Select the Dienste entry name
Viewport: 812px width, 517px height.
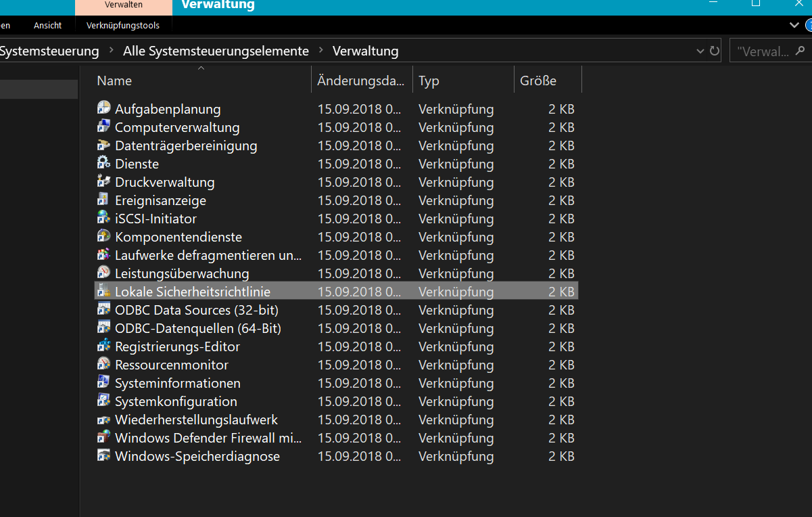click(137, 164)
